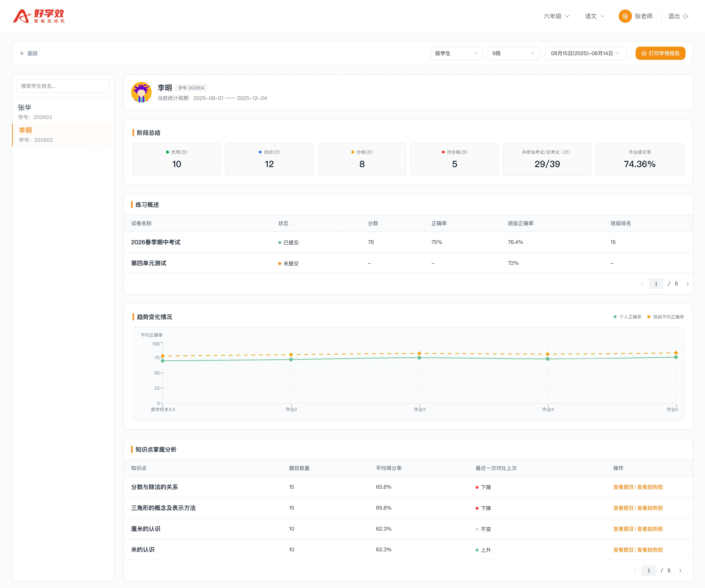Open the 9班 class dropdown
Viewport: 705px width, 588px height.
(x=514, y=53)
